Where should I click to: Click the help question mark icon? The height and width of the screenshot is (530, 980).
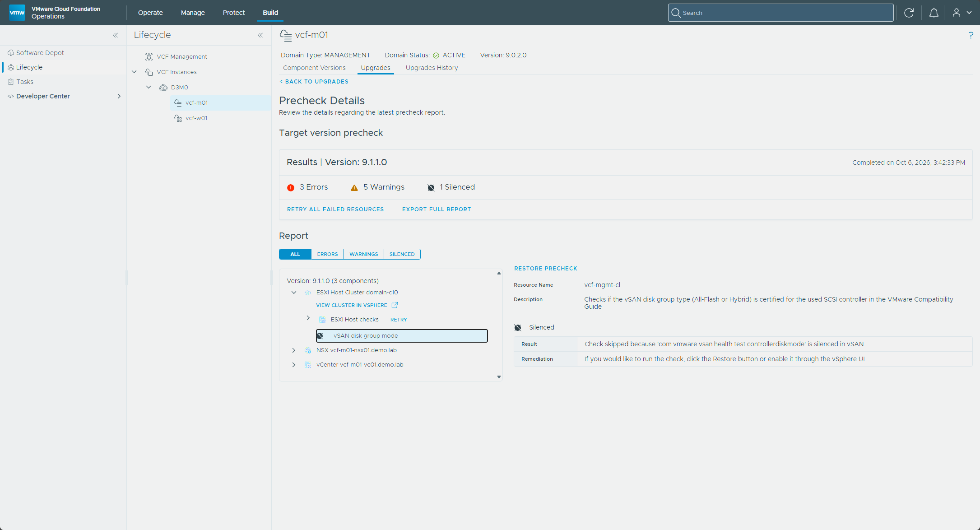pyautogui.click(x=971, y=35)
